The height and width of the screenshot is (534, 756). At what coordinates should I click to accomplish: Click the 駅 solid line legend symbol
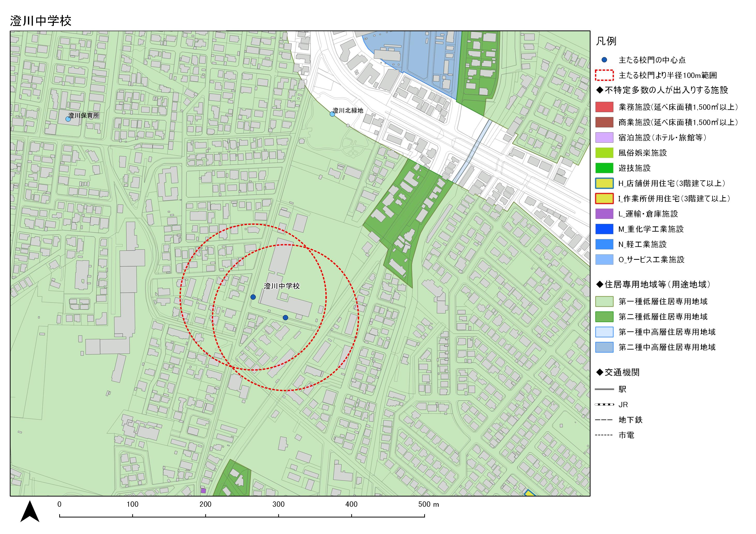[604, 389]
